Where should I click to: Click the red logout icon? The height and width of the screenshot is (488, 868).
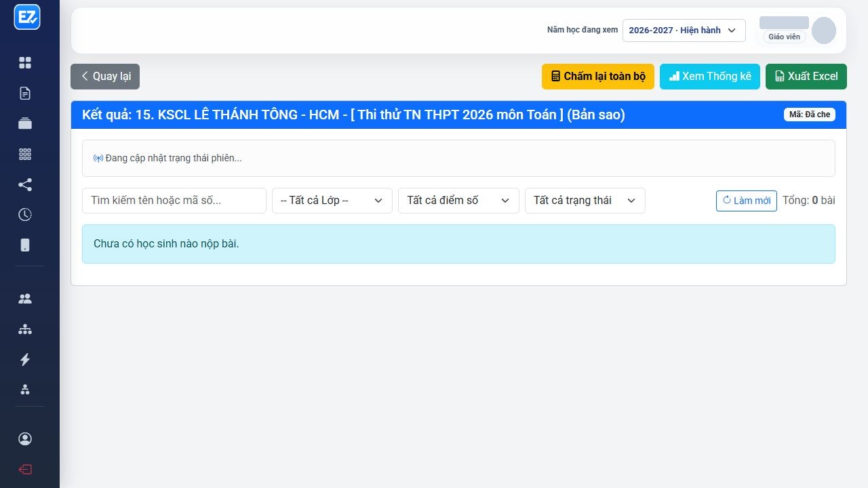[x=25, y=470]
